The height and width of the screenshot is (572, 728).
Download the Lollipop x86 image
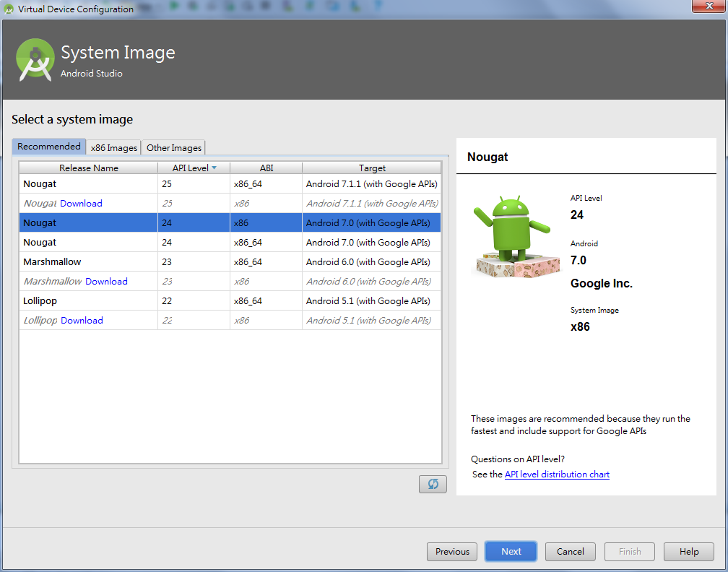pyautogui.click(x=82, y=321)
